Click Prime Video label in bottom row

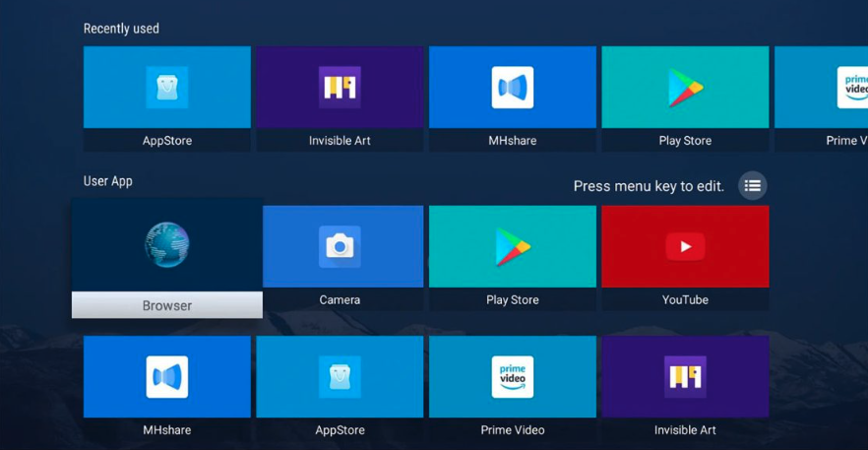point(513,430)
